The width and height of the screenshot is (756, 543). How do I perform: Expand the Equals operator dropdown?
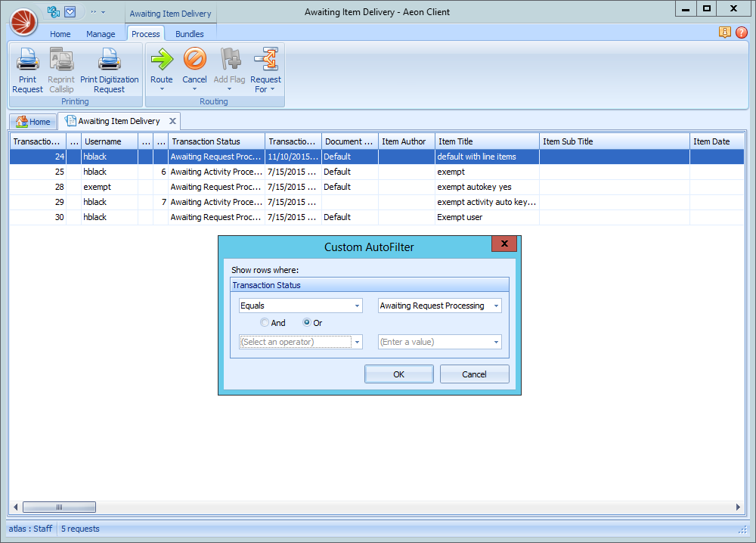(x=357, y=306)
